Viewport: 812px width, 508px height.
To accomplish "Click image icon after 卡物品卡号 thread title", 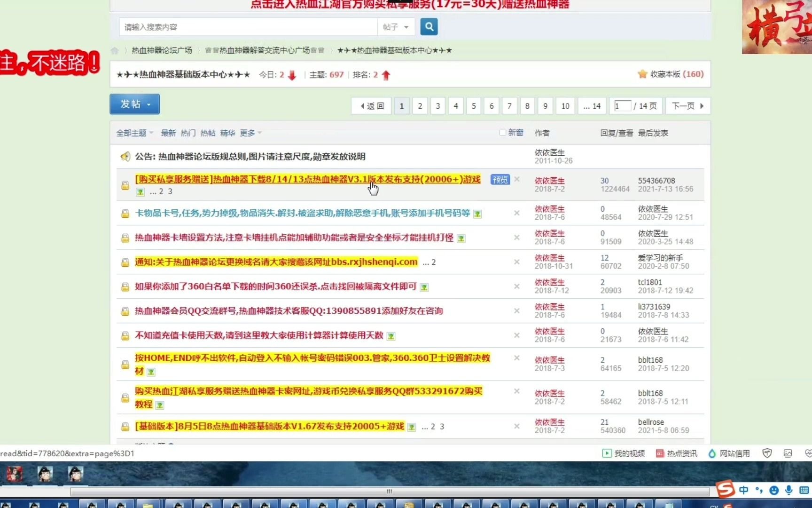I will (x=477, y=214).
